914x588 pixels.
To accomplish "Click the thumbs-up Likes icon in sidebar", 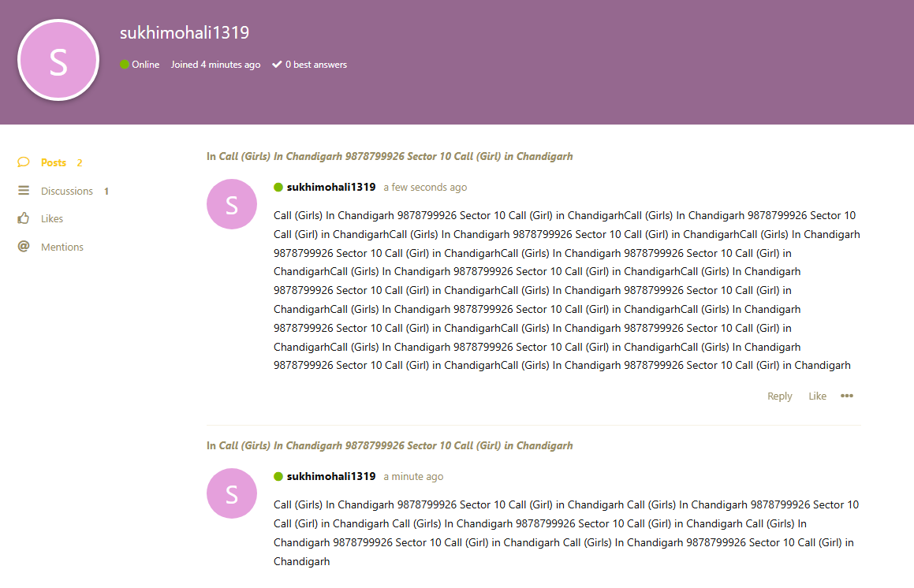I will [x=24, y=218].
